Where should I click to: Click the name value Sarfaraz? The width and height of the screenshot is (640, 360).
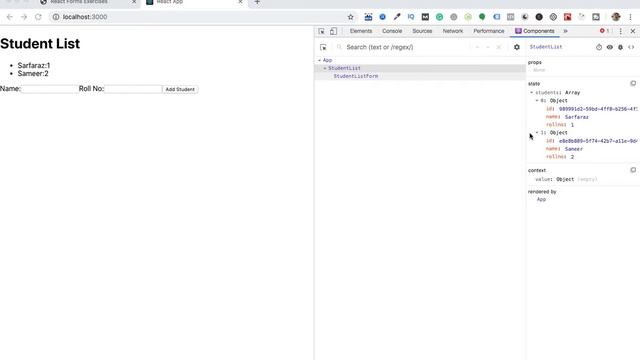tap(576, 117)
